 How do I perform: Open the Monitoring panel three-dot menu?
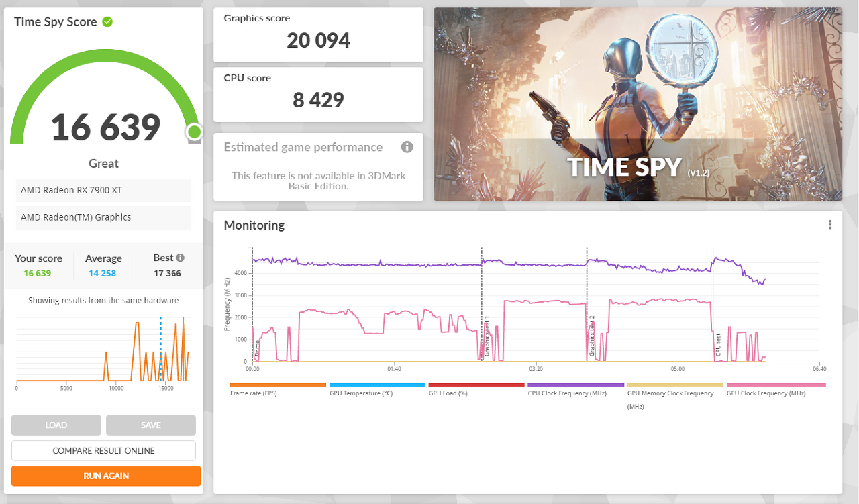(830, 225)
